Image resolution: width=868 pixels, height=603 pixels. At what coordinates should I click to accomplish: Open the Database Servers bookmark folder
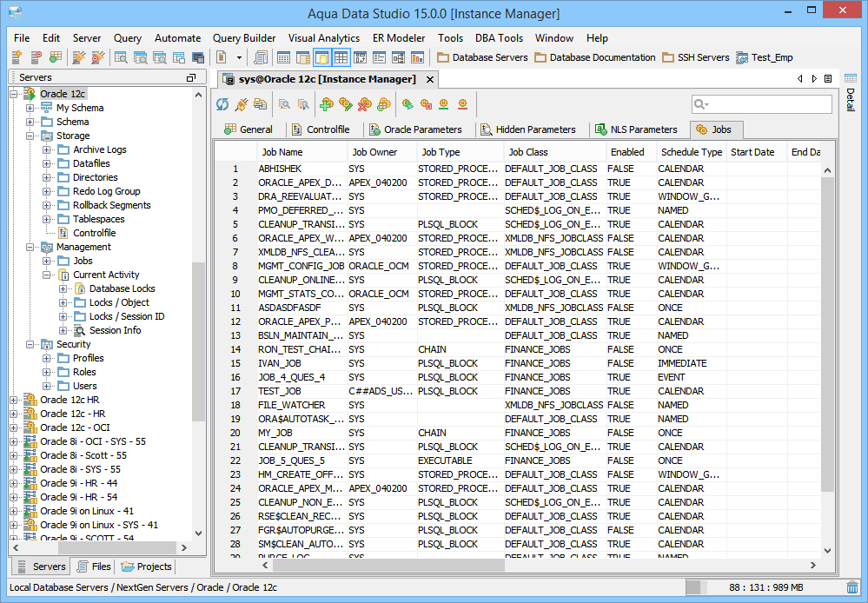click(x=482, y=57)
